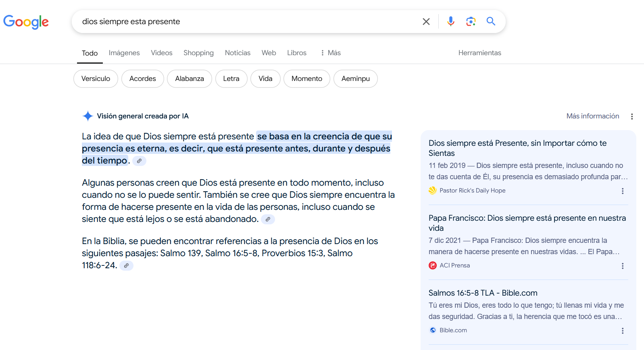The image size is (644, 350).
Task: Click the paragraph starting 'En la Biblia'
Action: pos(230,253)
